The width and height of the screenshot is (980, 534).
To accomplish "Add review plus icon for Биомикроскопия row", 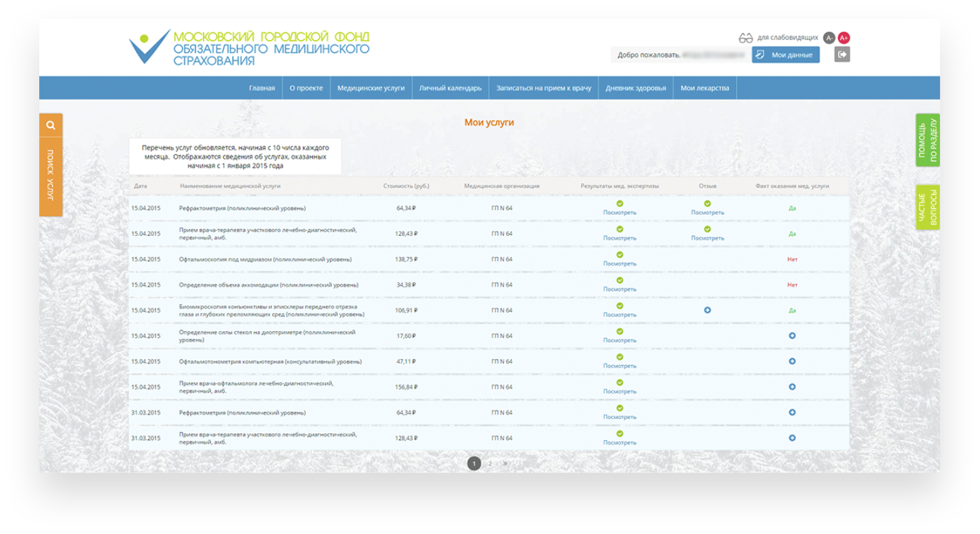I will point(707,310).
